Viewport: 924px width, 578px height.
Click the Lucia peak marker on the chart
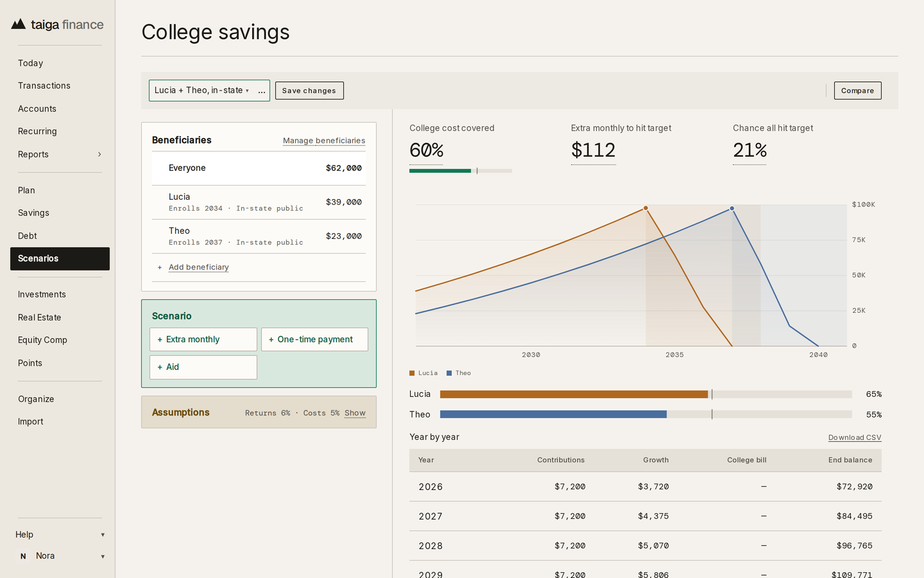point(646,208)
